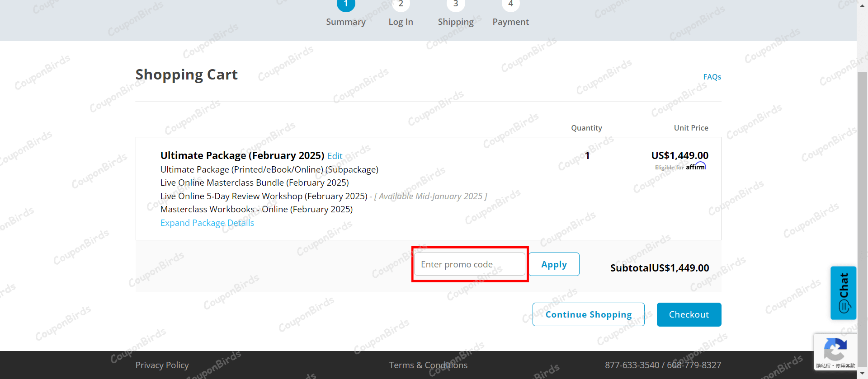Proceed with the Checkout button
Image resolution: width=868 pixels, height=379 pixels.
pos(689,314)
